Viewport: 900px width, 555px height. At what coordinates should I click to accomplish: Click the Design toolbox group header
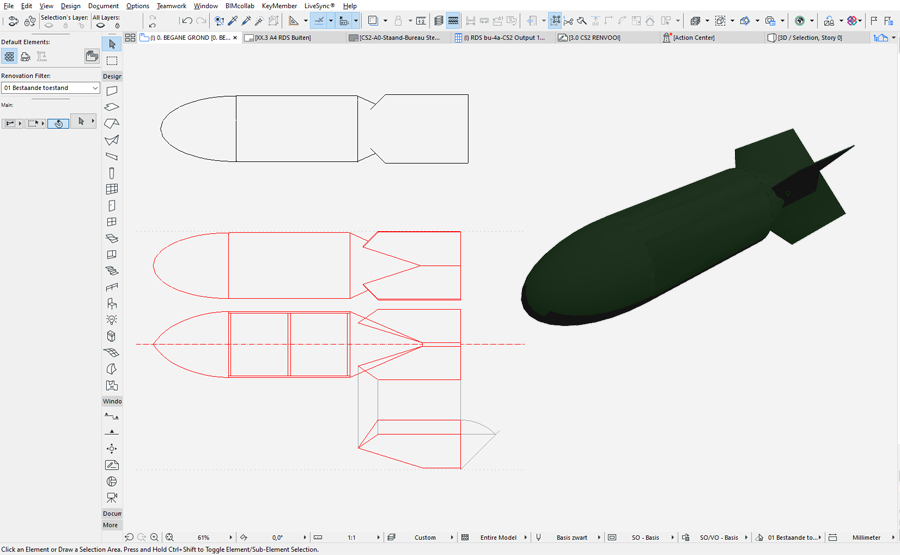[112, 76]
